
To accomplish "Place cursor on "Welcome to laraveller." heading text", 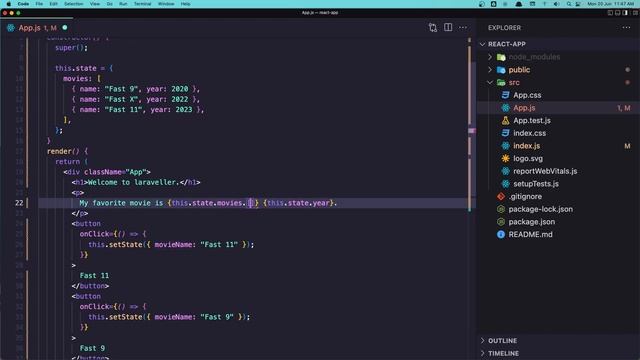I will (134, 182).
